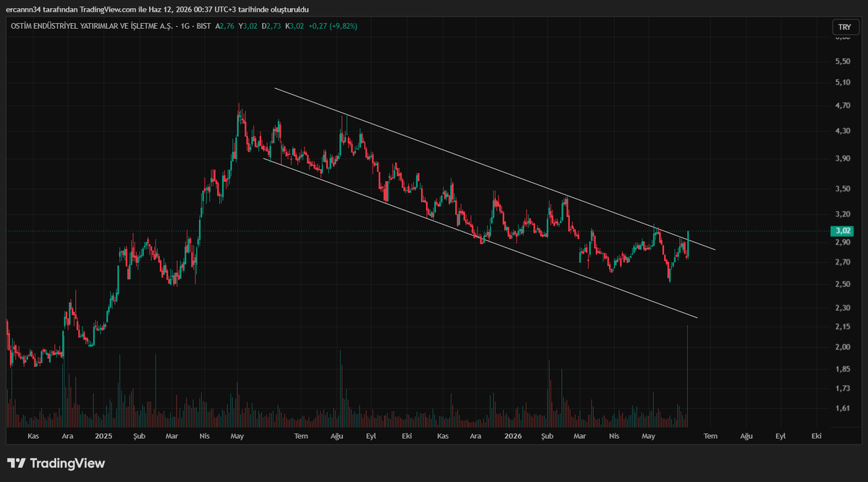This screenshot has width=868, height=482.
Task: Click the 2,90 price axis label
Action: pyautogui.click(x=842, y=243)
